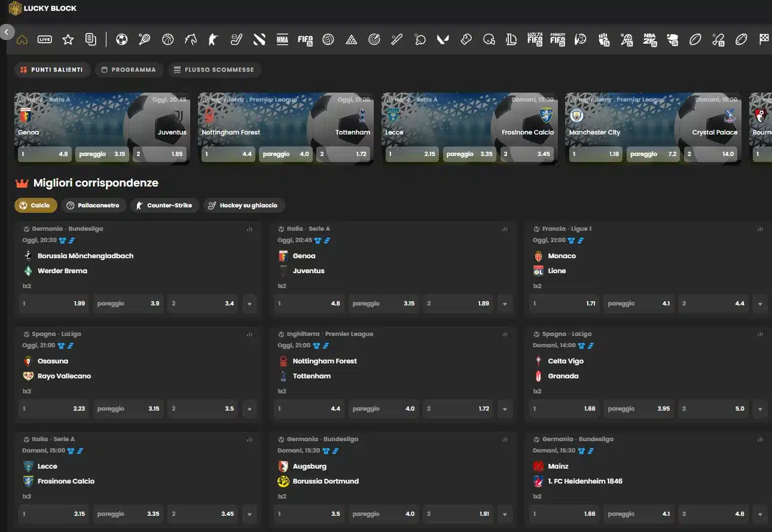Bet on Crystal Palace at 14.0
Viewport: 772px width, 532px height.
pos(710,154)
